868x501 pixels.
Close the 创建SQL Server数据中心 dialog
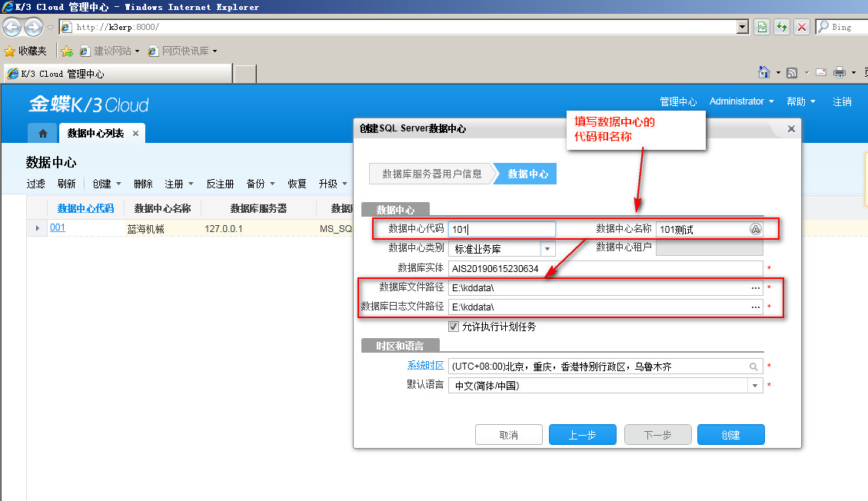pyautogui.click(x=792, y=129)
